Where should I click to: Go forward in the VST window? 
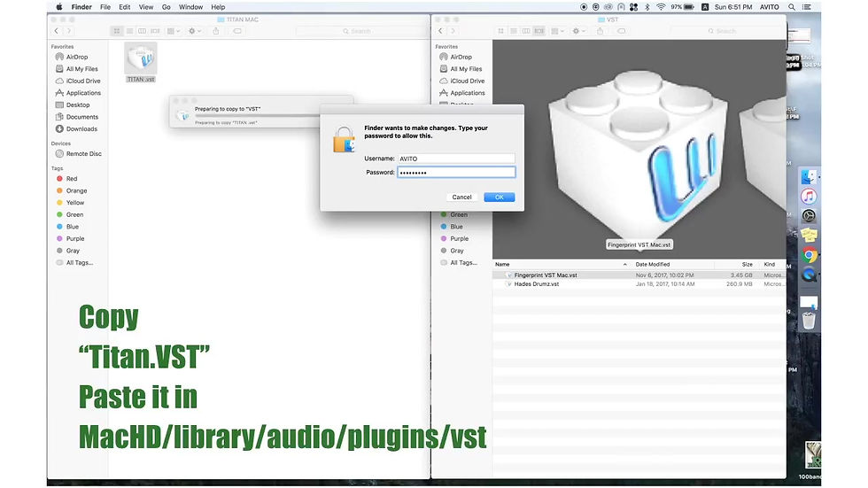[x=453, y=31]
